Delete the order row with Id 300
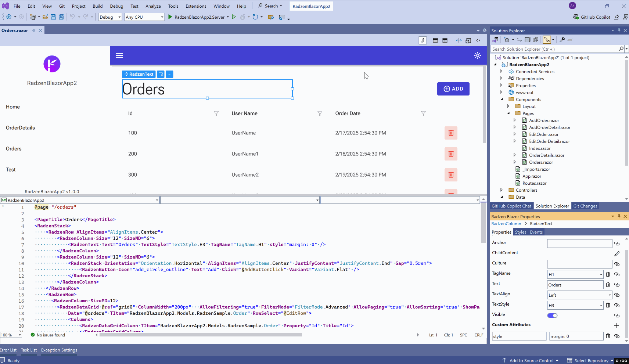 451,175
